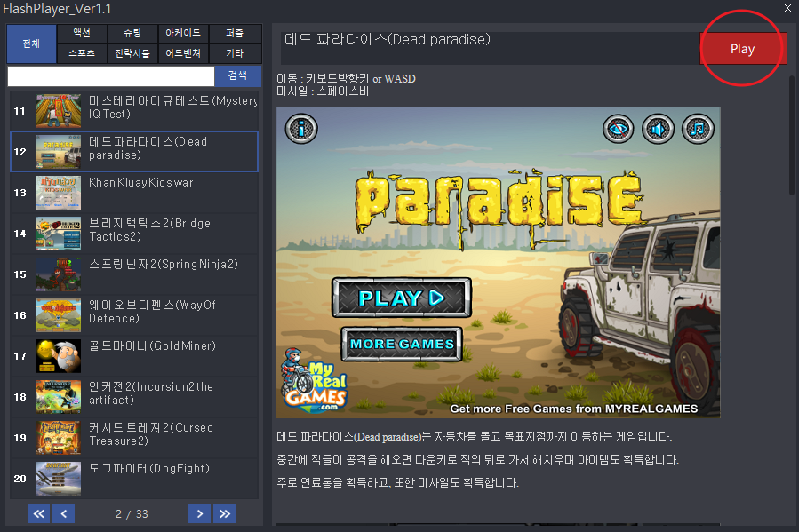799x532 pixels.
Task: Click Get more Free Games link
Action: pyautogui.click(x=574, y=409)
